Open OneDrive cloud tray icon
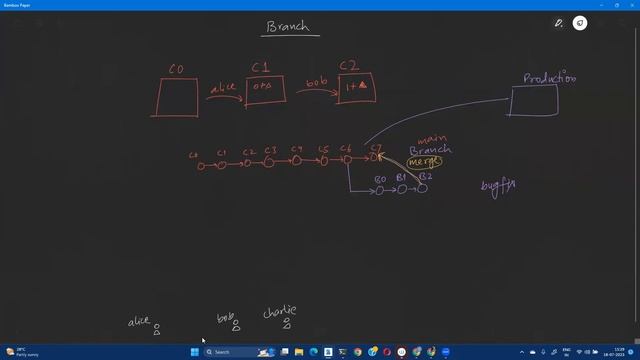640x360 pixels. coord(532,352)
